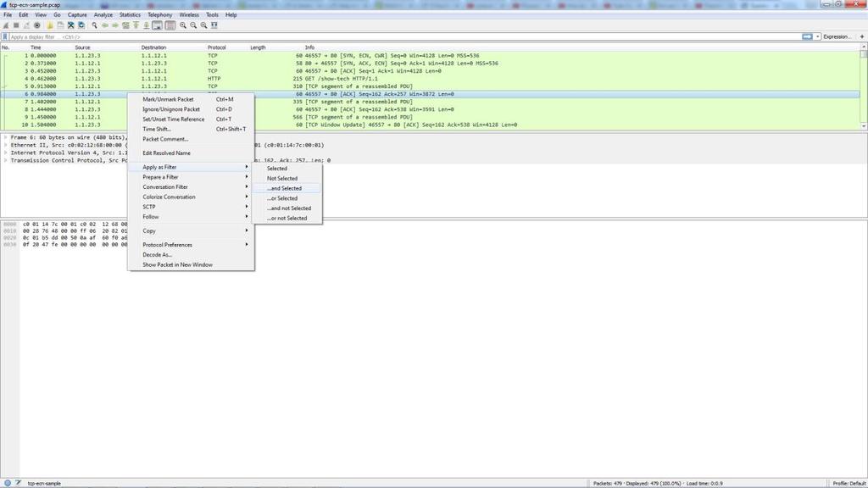The image size is (868, 488).
Task: Start a new capture with shark fin icon
Action: pyautogui.click(x=6, y=25)
